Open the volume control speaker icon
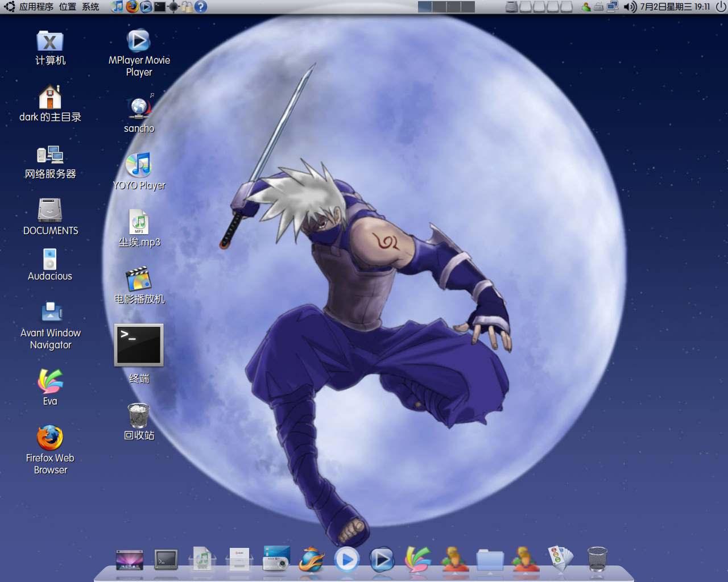Screen dimensions: 728x582 (x=630, y=7)
